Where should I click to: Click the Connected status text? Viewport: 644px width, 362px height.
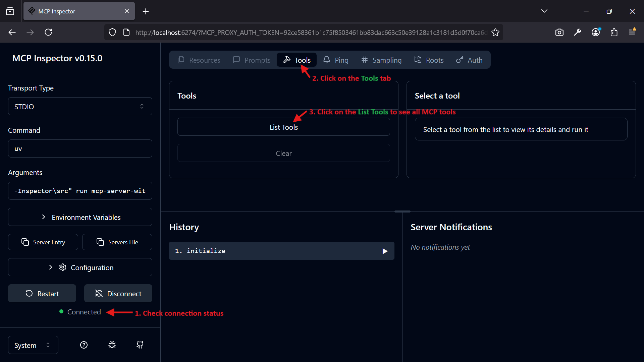coord(84,312)
